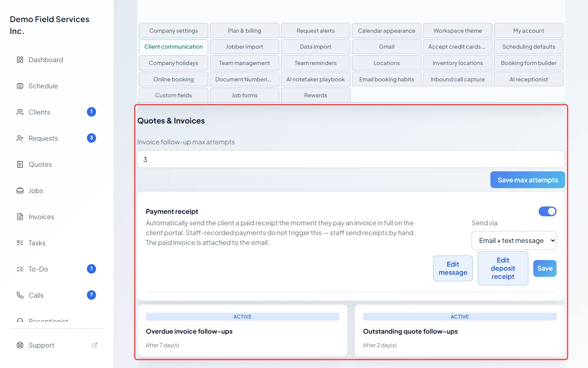Click the Clients notification badge
This screenshot has width=588, height=368.
[x=91, y=112]
